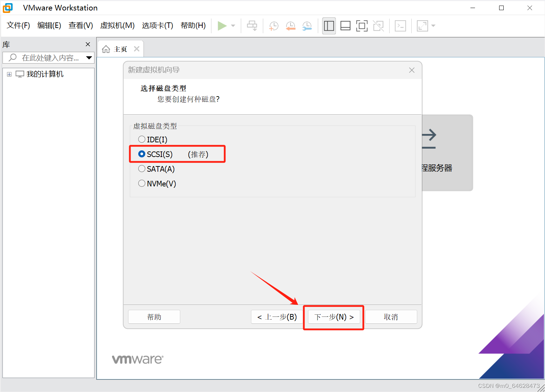The width and height of the screenshot is (545, 392).
Task: Click the vmware logo on home page
Action: pyautogui.click(x=138, y=359)
